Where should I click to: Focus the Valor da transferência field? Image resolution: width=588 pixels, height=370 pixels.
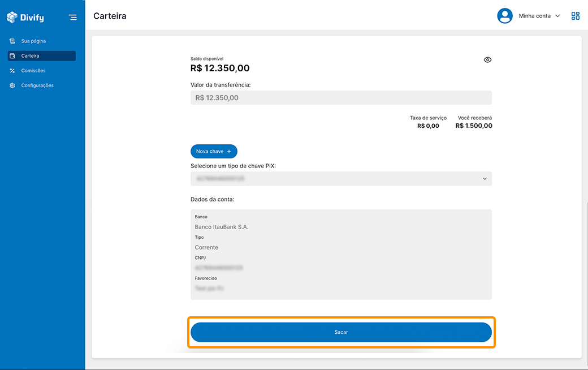(341, 98)
